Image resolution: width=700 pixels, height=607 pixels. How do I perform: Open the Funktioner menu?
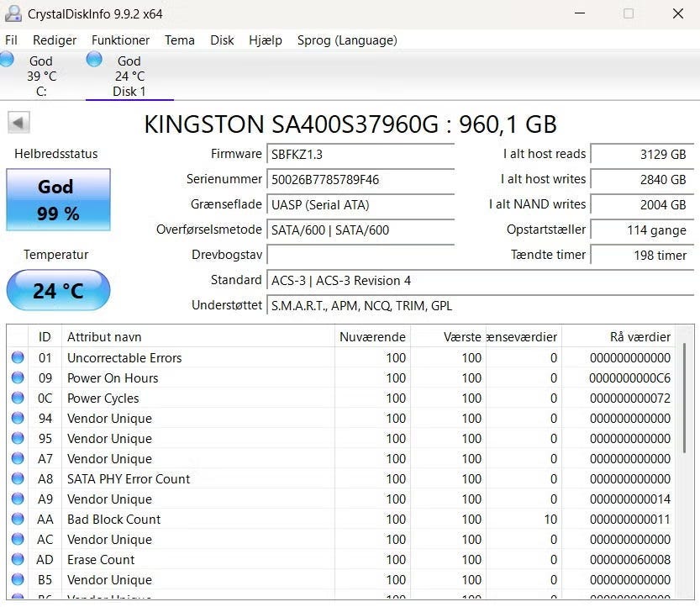120,40
